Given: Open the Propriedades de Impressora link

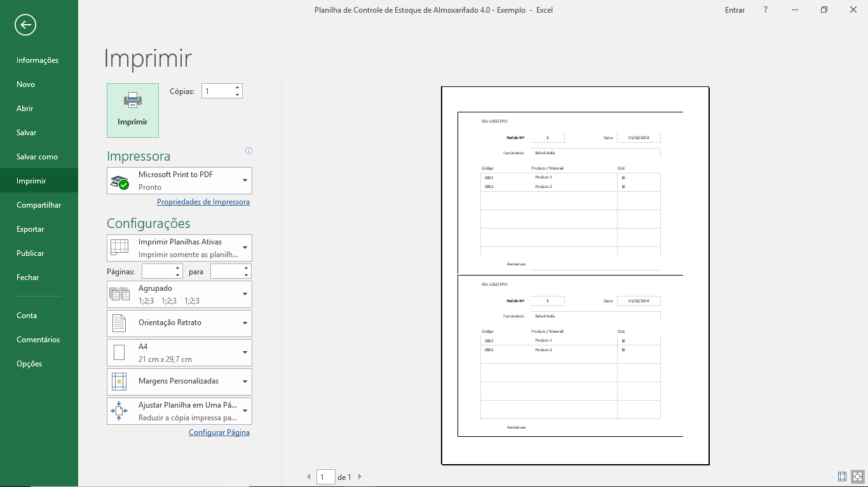Looking at the screenshot, I should 203,202.
